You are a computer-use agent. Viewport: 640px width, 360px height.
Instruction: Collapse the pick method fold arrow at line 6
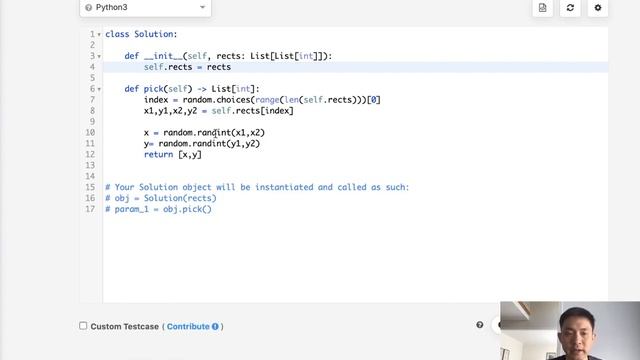click(99, 89)
